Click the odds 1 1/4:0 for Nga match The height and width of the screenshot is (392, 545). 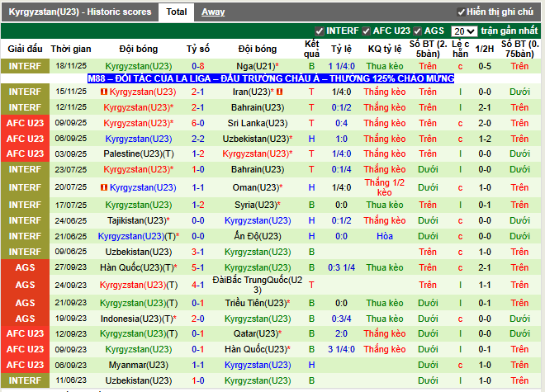pyautogui.click(x=341, y=66)
